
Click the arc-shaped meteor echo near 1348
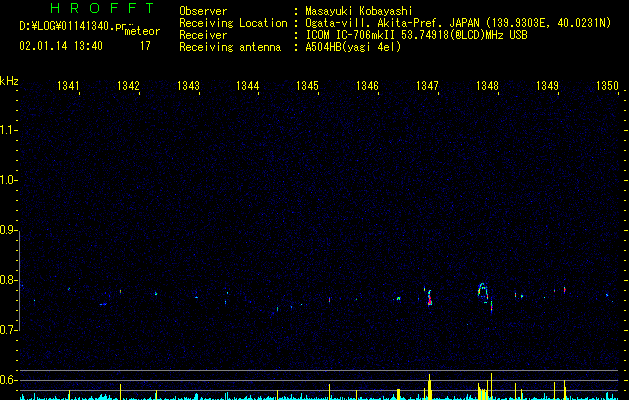pyautogui.click(x=483, y=292)
